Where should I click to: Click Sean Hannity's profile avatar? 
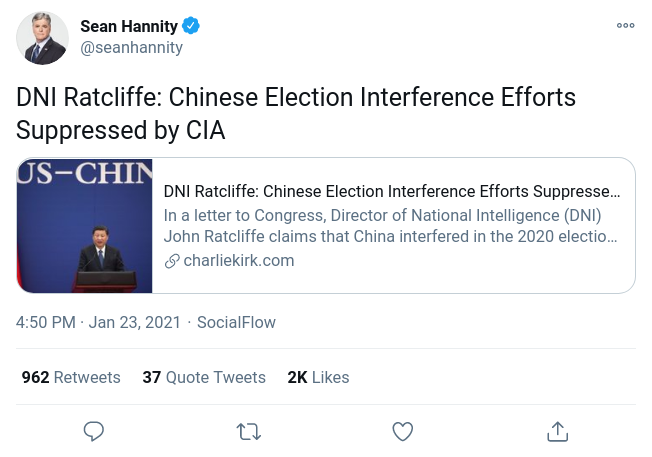pos(42,39)
